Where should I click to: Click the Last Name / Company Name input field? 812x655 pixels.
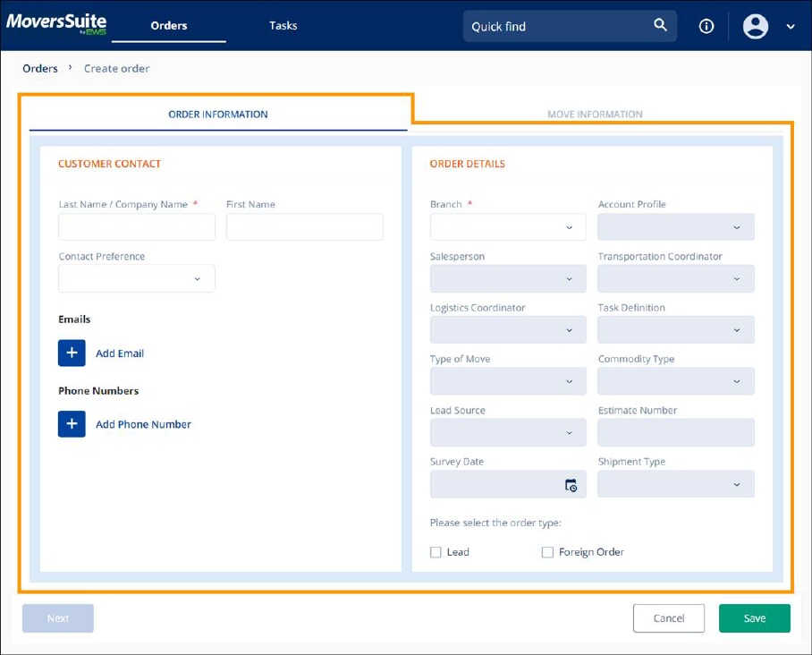tap(136, 226)
